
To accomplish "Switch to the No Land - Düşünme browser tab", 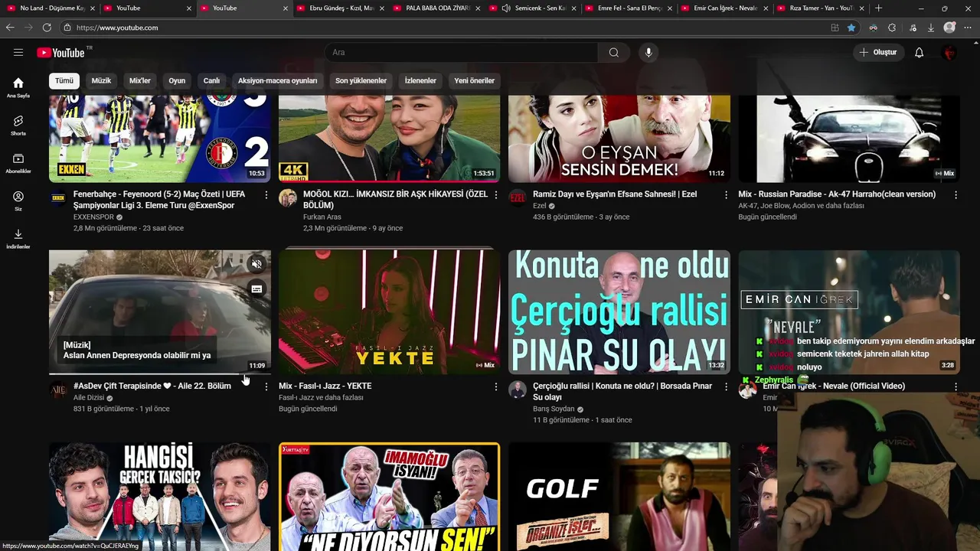I will (x=52, y=8).
